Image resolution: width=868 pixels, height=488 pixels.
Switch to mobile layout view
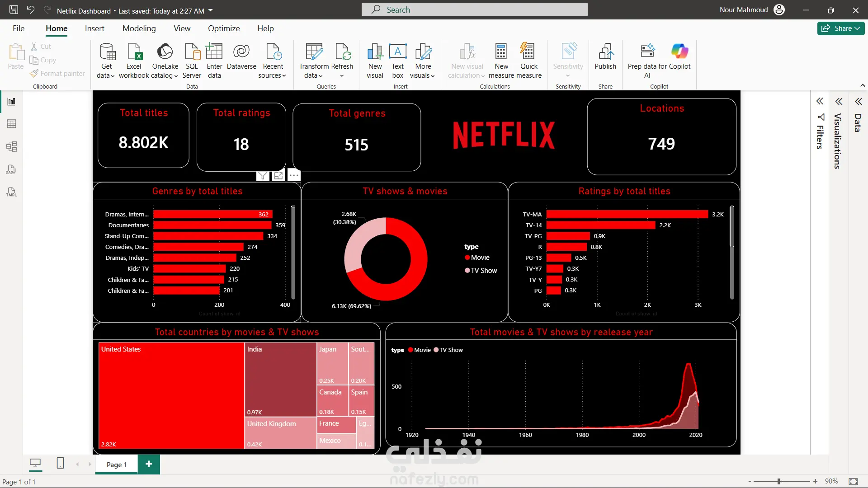click(x=60, y=463)
